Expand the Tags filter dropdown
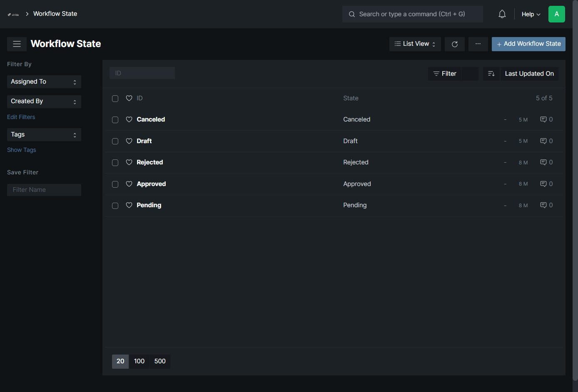 (44, 134)
